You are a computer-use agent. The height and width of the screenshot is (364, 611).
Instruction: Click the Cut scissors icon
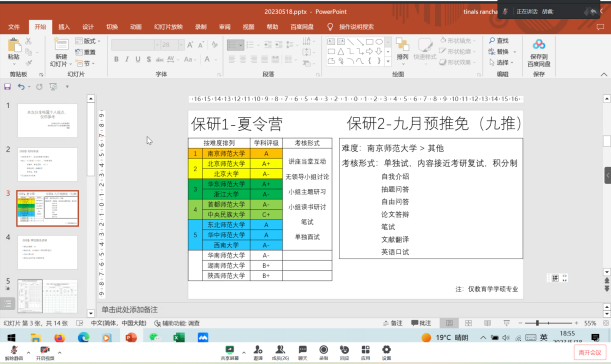(x=28, y=41)
